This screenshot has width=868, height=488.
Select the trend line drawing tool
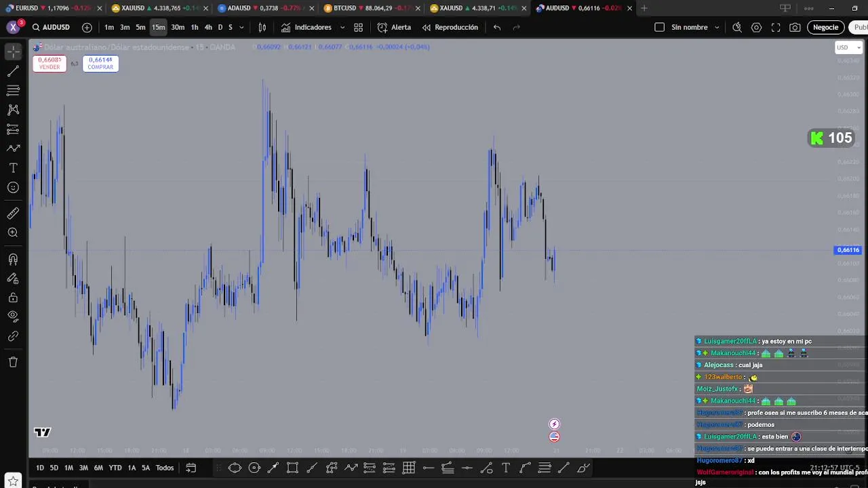13,71
